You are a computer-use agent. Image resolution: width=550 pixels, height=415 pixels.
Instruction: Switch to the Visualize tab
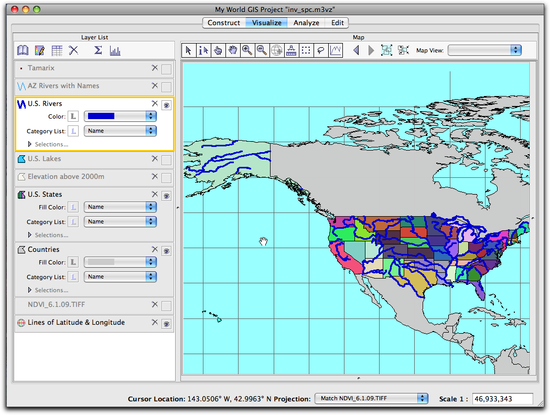tap(267, 23)
